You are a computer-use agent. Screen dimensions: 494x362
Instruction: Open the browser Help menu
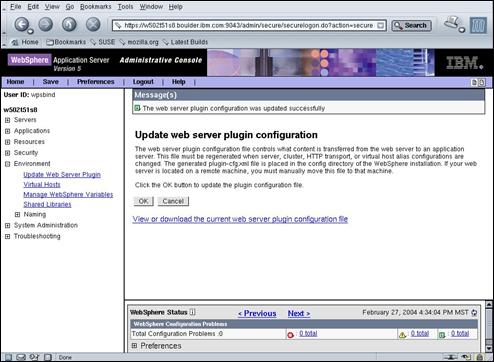175,7
